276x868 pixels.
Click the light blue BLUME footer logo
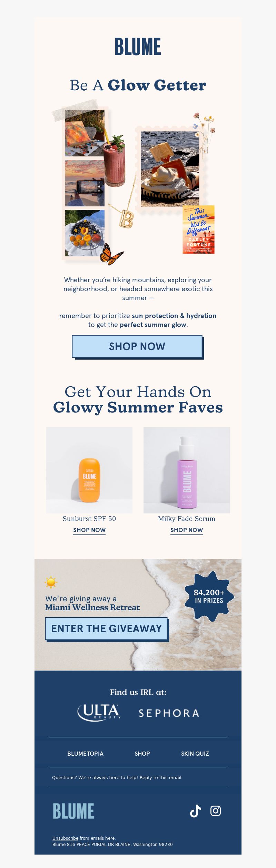[x=73, y=811]
